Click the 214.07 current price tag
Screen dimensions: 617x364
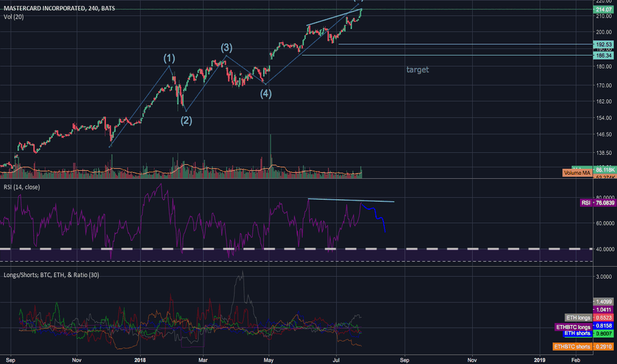603,9
